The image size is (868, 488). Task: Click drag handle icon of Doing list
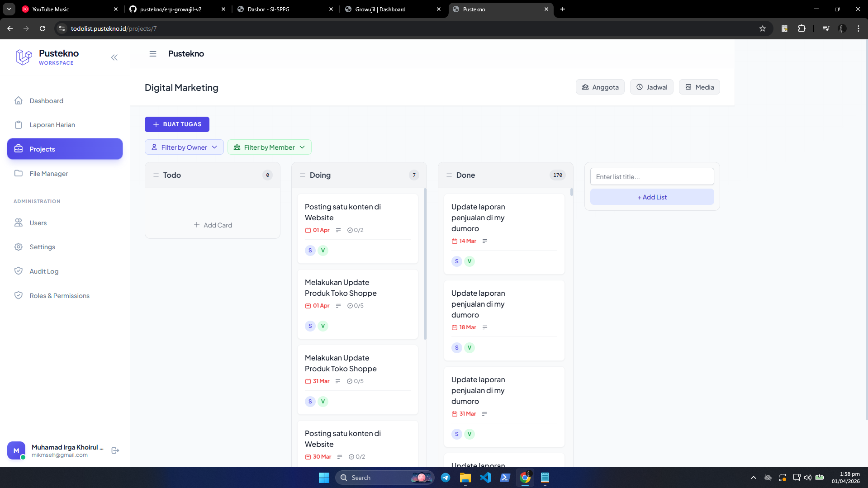[x=303, y=175]
